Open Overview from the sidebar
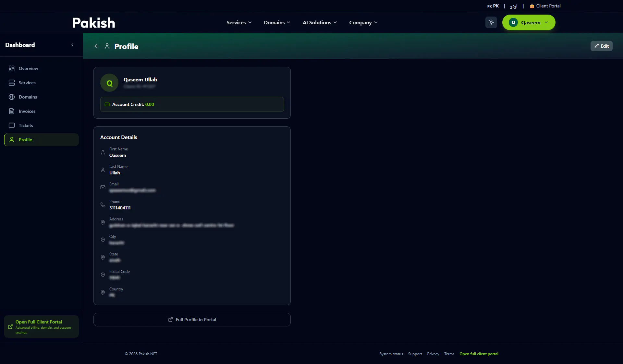 (41, 68)
